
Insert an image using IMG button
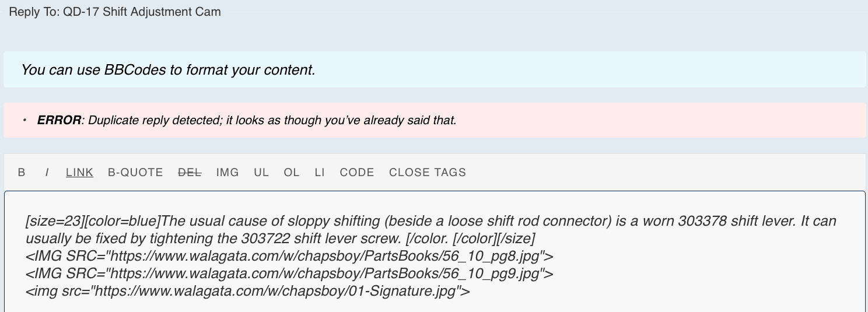click(x=228, y=173)
